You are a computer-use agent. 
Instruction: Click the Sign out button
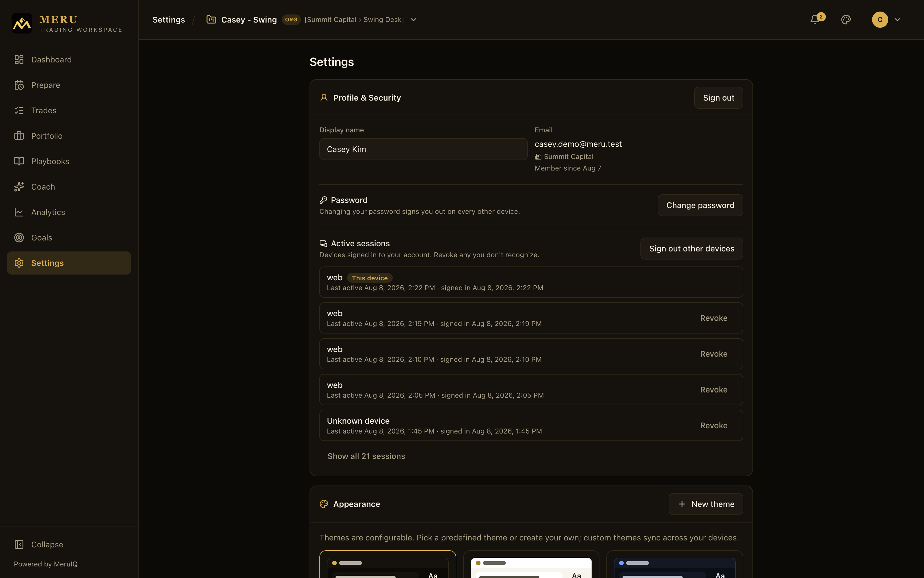point(719,98)
